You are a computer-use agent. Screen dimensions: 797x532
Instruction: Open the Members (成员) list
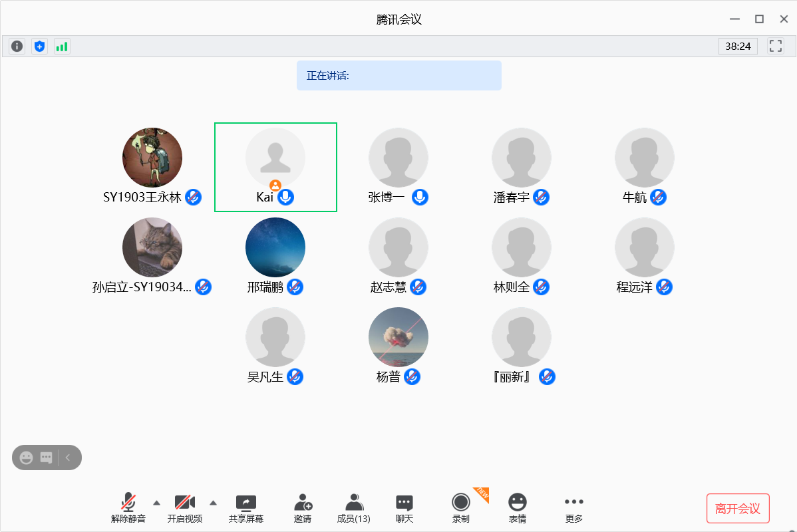click(x=354, y=508)
